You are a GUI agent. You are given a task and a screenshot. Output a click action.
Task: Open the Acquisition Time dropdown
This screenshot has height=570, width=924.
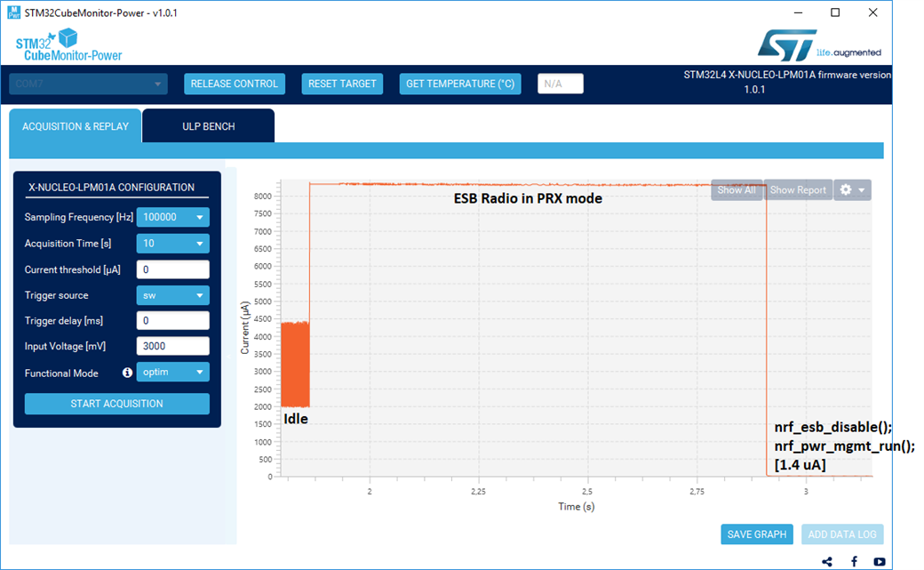(x=172, y=243)
